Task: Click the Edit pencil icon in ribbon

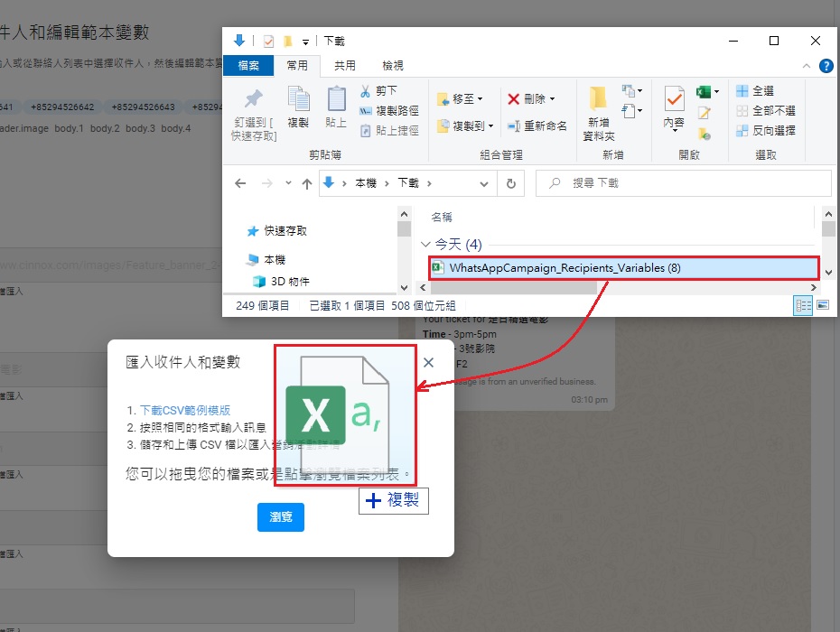Action: [x=704, y=113]
